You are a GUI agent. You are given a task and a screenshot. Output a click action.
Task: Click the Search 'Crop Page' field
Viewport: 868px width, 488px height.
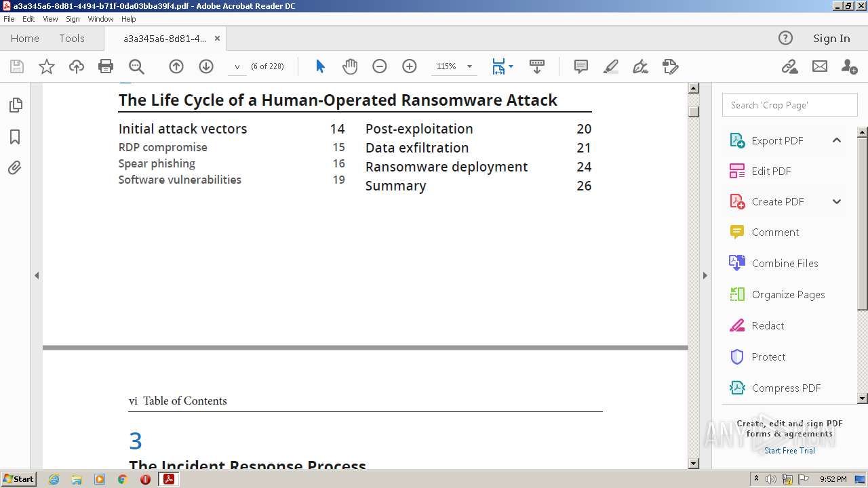click(790, 105)
